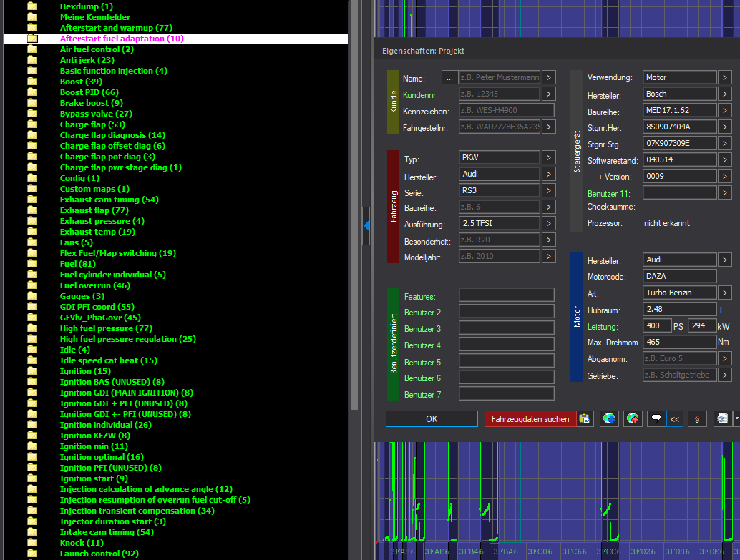Select Flex Fuel/Map switching (19) folder

pyautogui.click(x=118, y=253)
